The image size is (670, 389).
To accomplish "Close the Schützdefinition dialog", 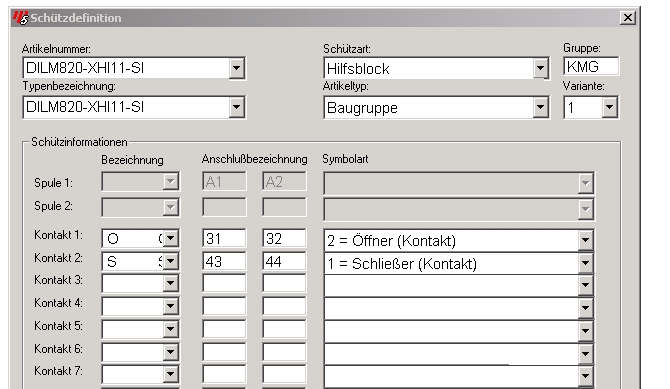I will tap(627, 18).
